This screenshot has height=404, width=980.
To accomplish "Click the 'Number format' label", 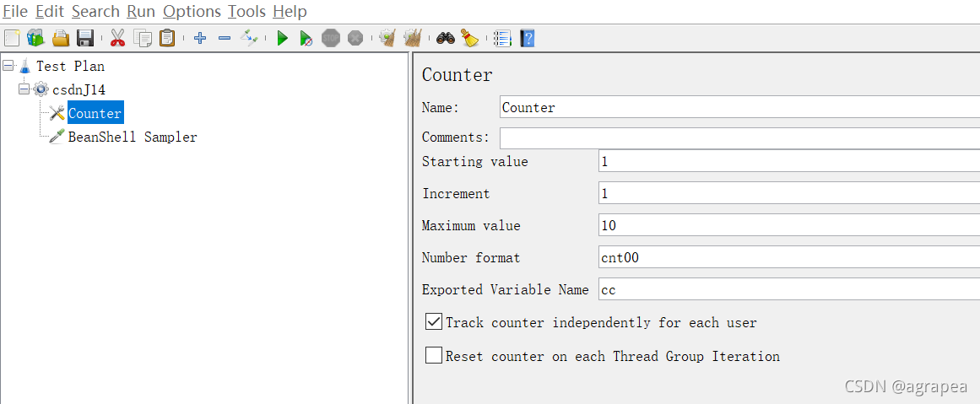I will click(471, 256).
